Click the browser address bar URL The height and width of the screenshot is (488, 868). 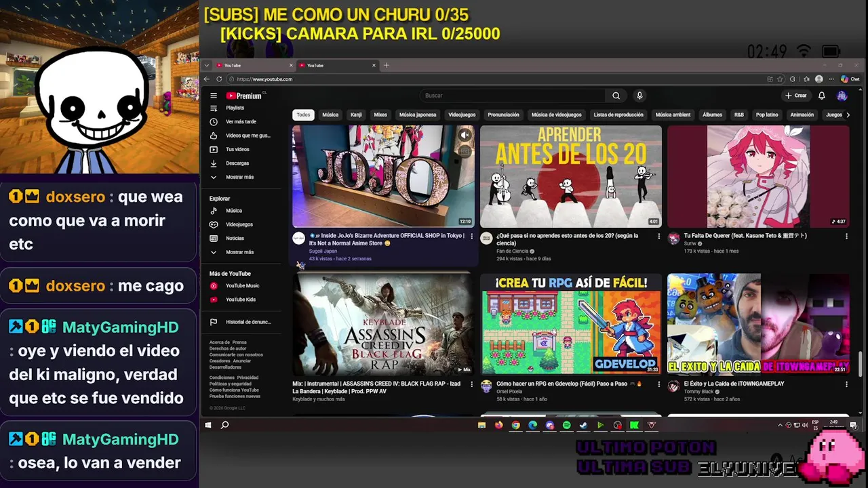coord(264,79)
